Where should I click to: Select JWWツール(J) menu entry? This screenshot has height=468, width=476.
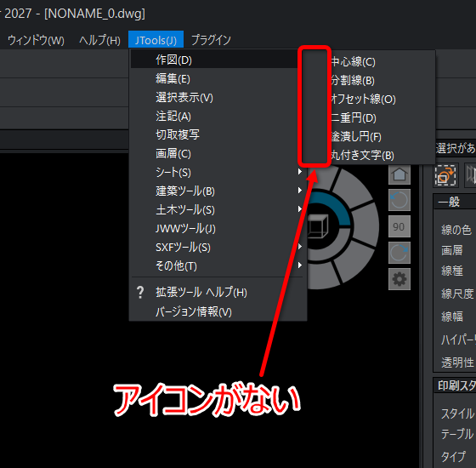click(218, 229)
